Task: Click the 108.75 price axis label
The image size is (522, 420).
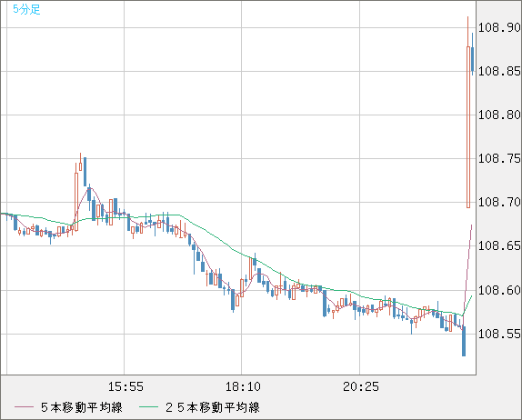Action: (x=499, y=159)
